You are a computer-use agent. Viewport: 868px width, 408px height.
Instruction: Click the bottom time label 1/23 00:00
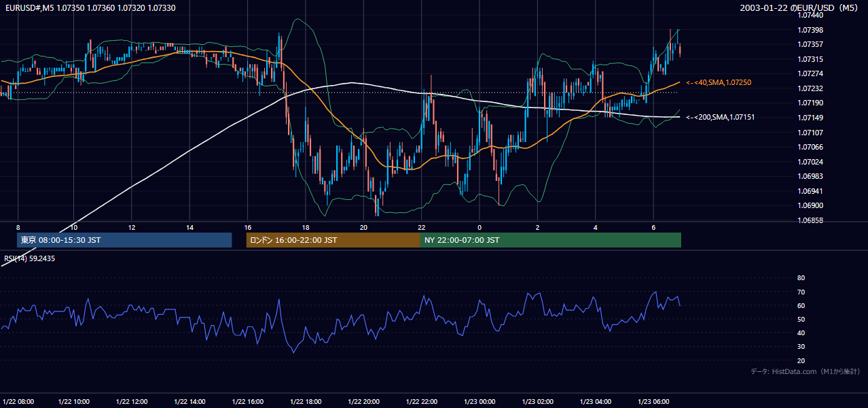click(x=480, y=401)
